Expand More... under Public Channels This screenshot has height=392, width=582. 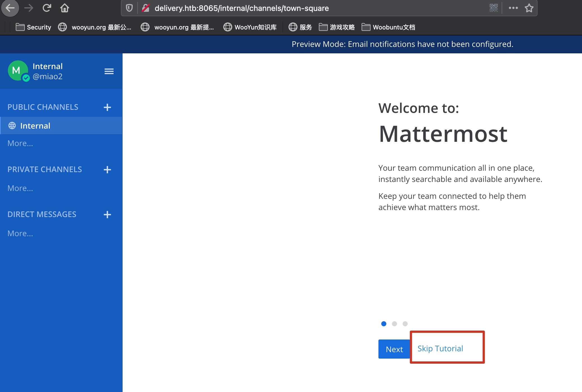tap(20, 143)
